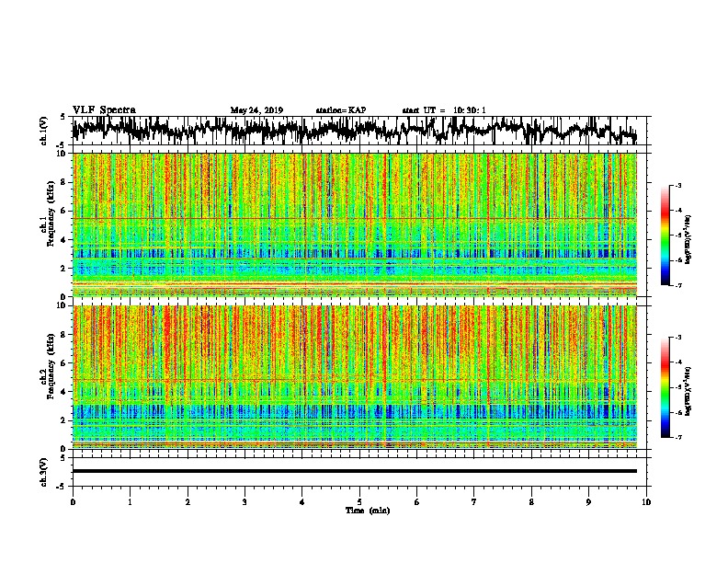Click the time axis tick label '10'
This screenshot has height=563, width=728.
click(646, 501)
